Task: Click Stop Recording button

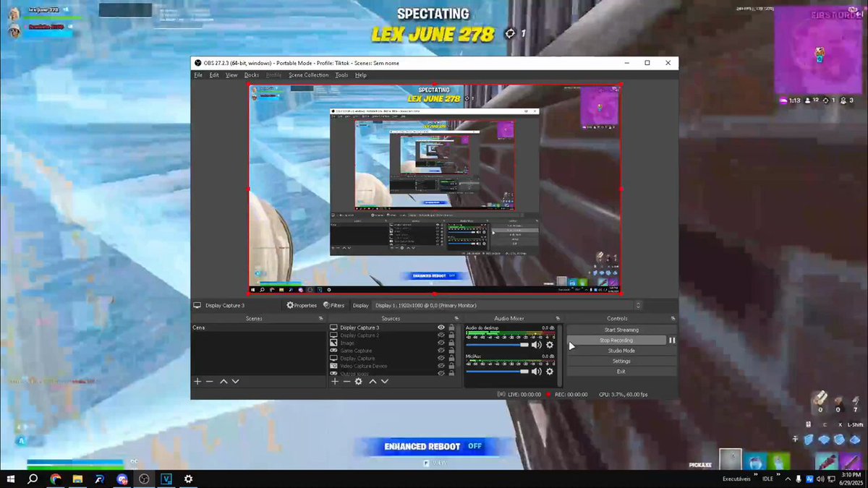Action: pos(616,340)
